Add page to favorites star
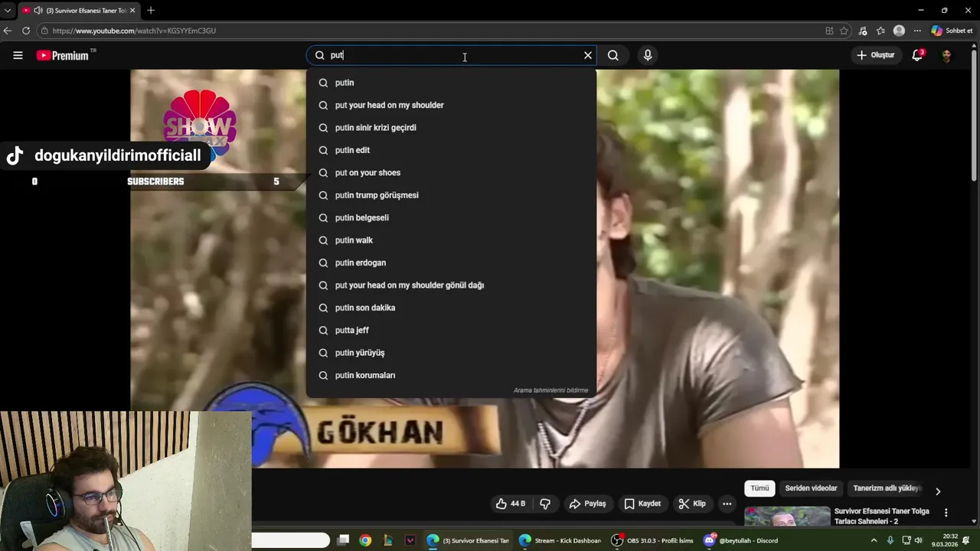This screenshot has height=551, width=980. click(x=844, y=31)
